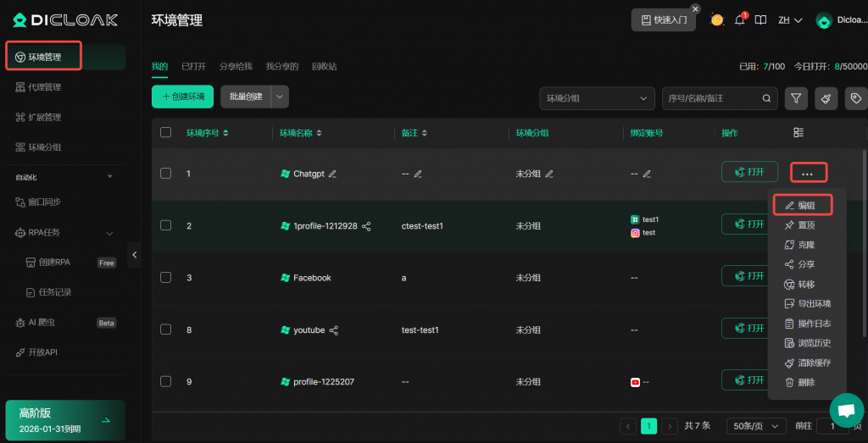Open the youtube environment with 打开

(749, 328)
